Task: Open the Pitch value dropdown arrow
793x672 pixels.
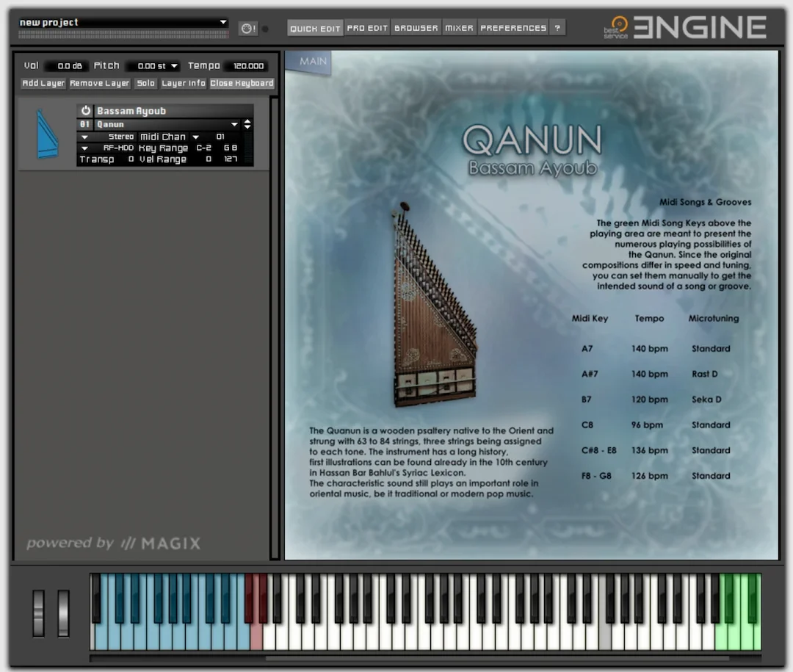Action: click(x=174, y=66)
